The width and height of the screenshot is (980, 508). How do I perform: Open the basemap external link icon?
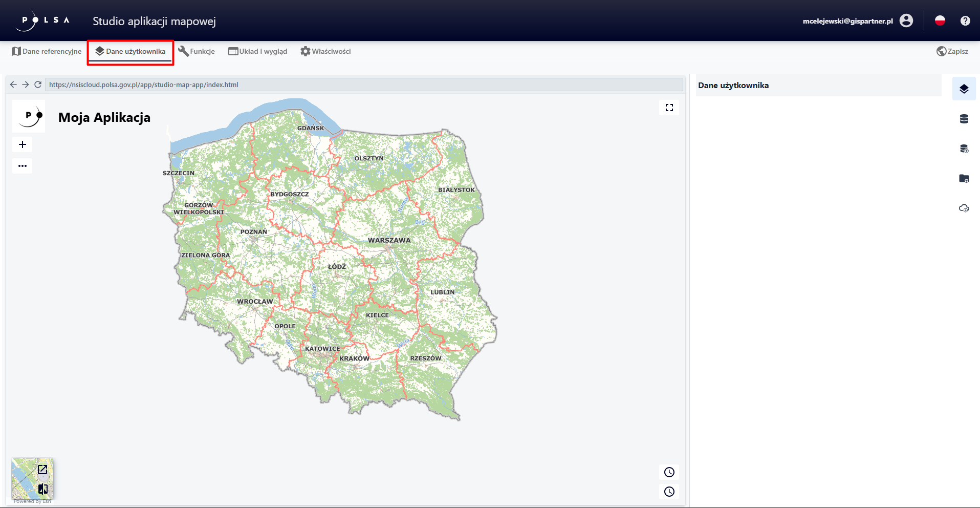42,469
